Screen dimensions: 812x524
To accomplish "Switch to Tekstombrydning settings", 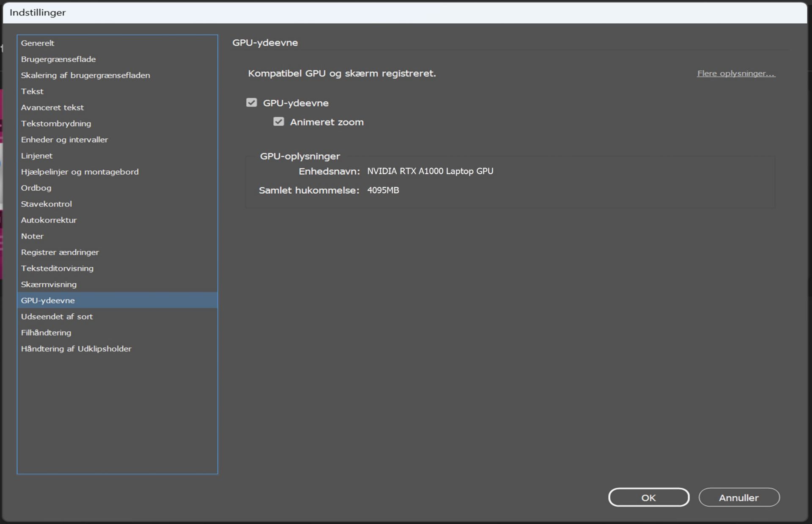I will pyautogui.click(x=56, y=123).
